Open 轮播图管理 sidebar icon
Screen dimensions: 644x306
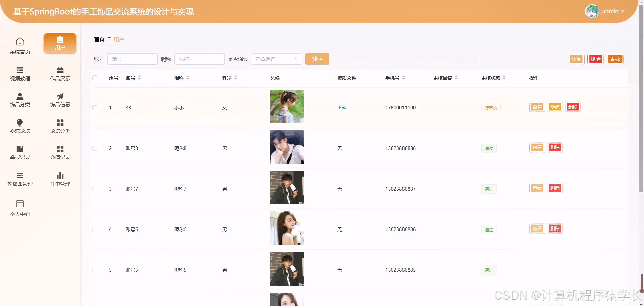[x=20, y=175]
